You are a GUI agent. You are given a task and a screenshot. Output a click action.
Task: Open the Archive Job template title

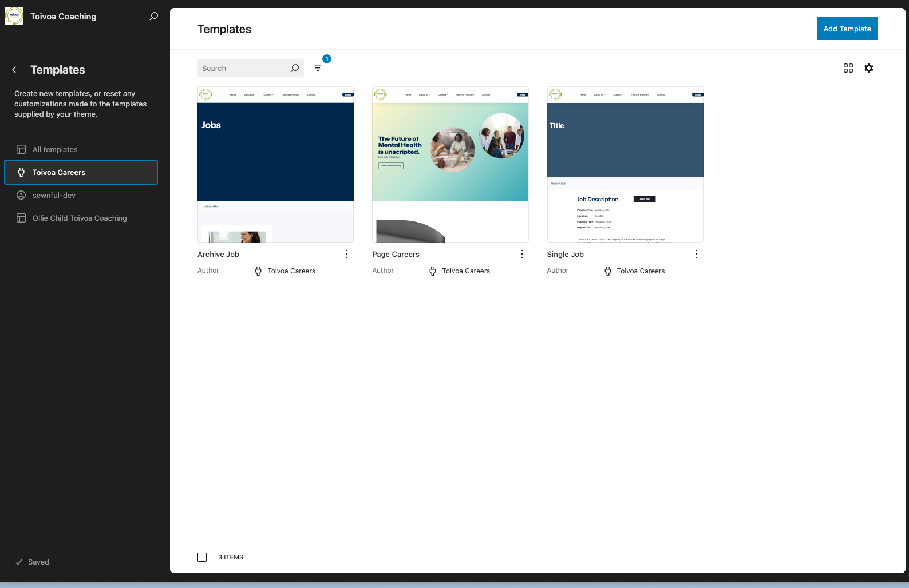(218, 254)
